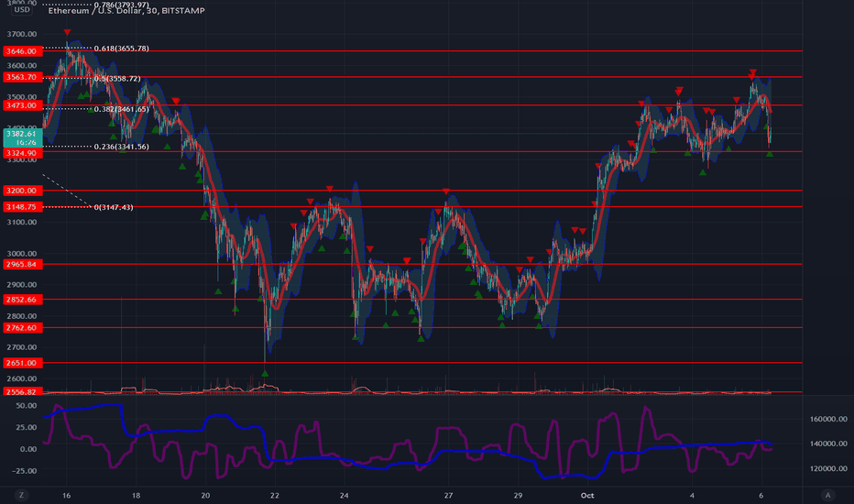The width and height of the screenshot is (854, 504).
Task: Click the 0(3147.43) Fibonacci label
Action: (x=114, y=207)
